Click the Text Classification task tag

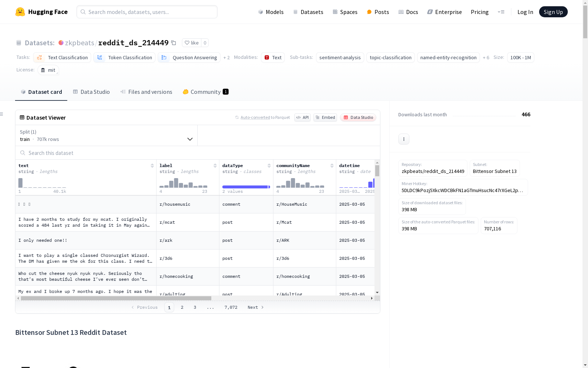pos(62,57)
